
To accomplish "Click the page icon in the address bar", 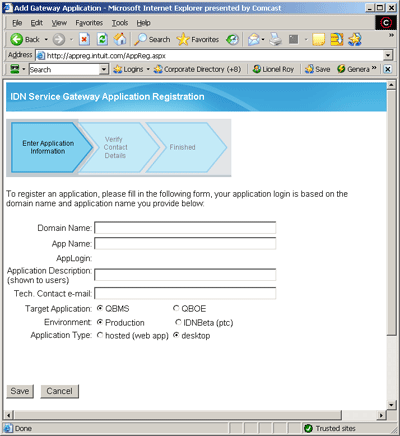I will pyautogui.click(x=41, y=56).
